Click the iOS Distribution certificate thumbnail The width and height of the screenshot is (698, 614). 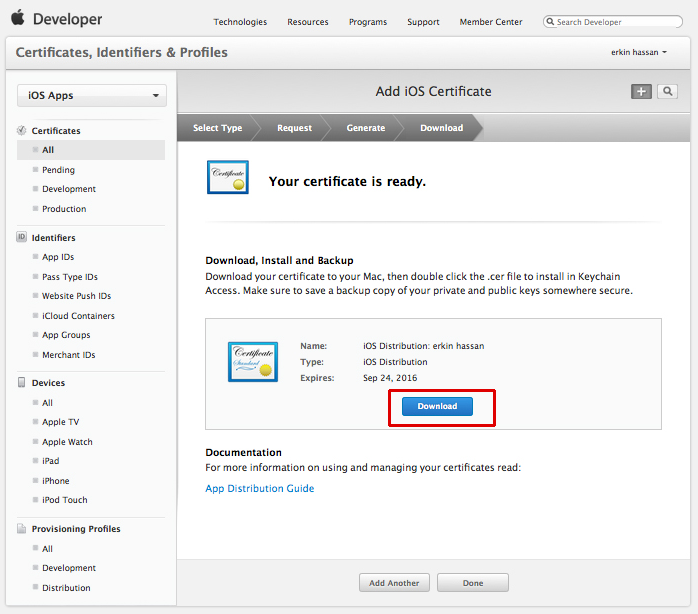253,362
